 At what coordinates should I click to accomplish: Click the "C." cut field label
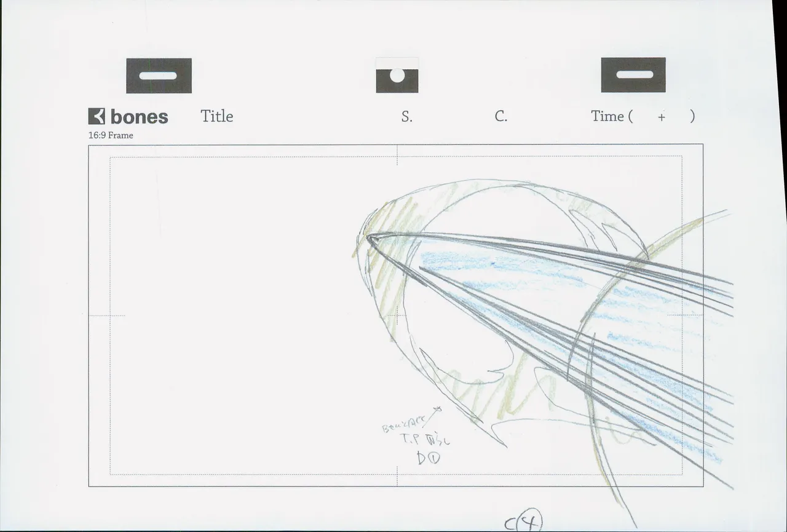click(x=501, y=117)
